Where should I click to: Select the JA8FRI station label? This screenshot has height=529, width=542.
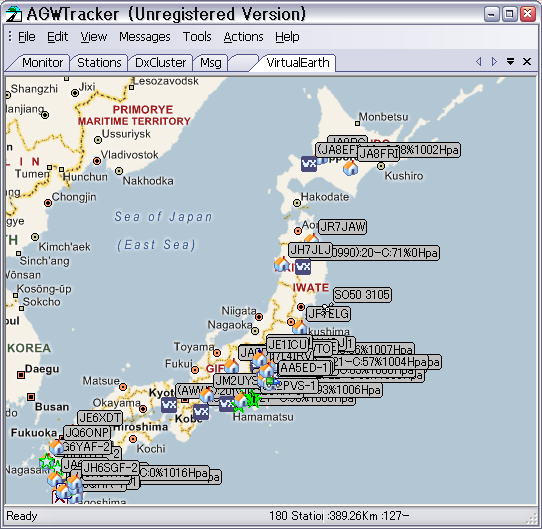click(x=378, y=154)
